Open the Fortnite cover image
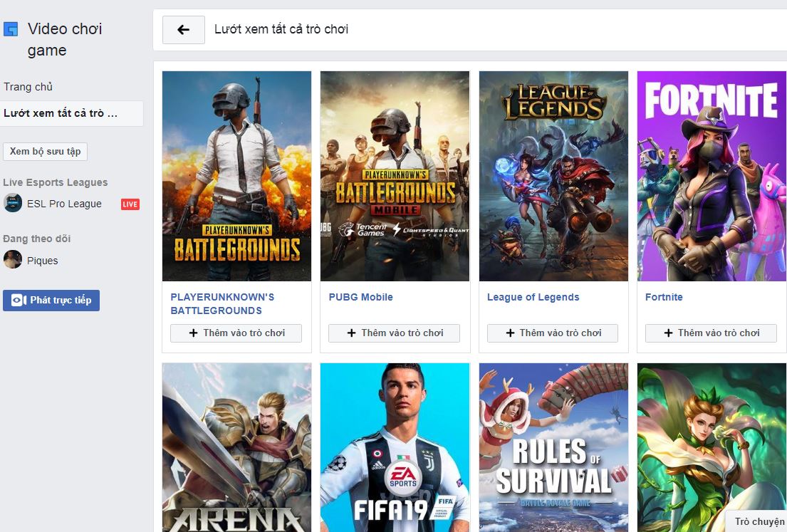The width and height of the screenshot is (787, 532). coord(712,176)
